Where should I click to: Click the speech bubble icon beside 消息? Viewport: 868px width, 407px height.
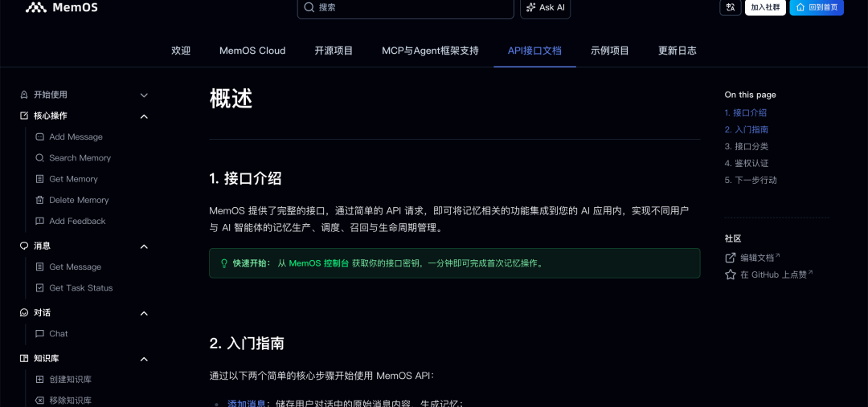point(24,246)
